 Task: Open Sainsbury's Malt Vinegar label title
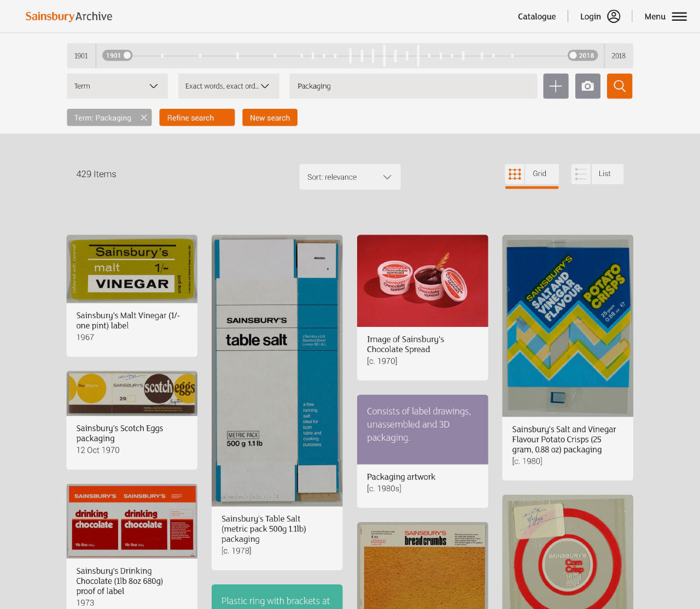128,320
